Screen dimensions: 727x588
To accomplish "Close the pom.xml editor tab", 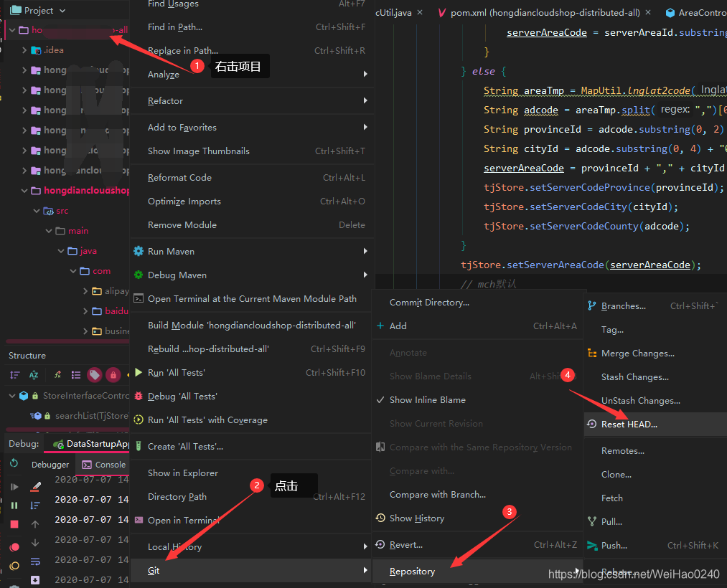I will coord(648,12).
